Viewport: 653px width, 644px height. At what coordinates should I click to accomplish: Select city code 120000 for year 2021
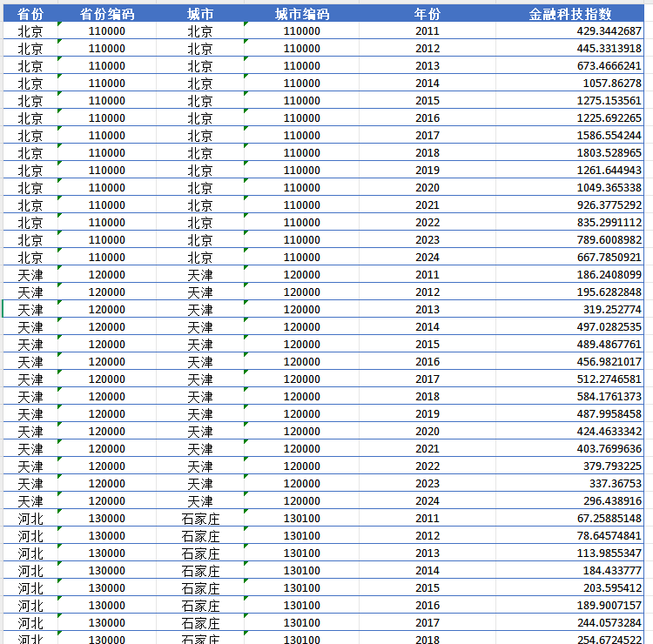pos(302,448)
